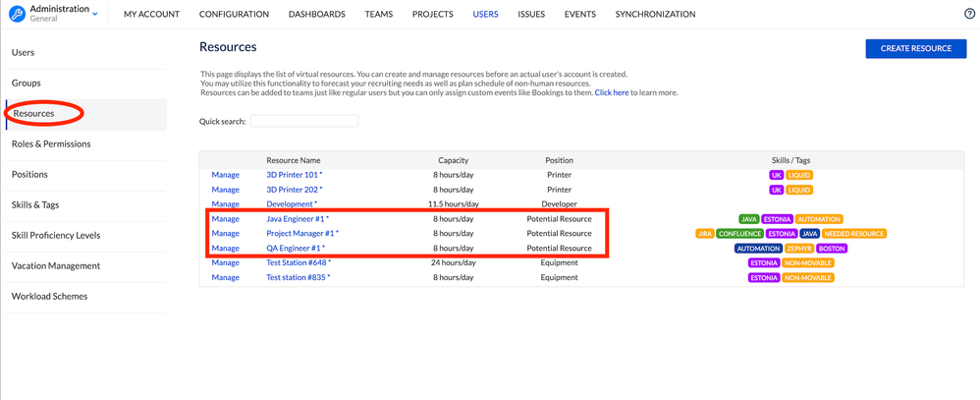Click the Position column header
Screen dimensions: 980x400
[559, 160]
